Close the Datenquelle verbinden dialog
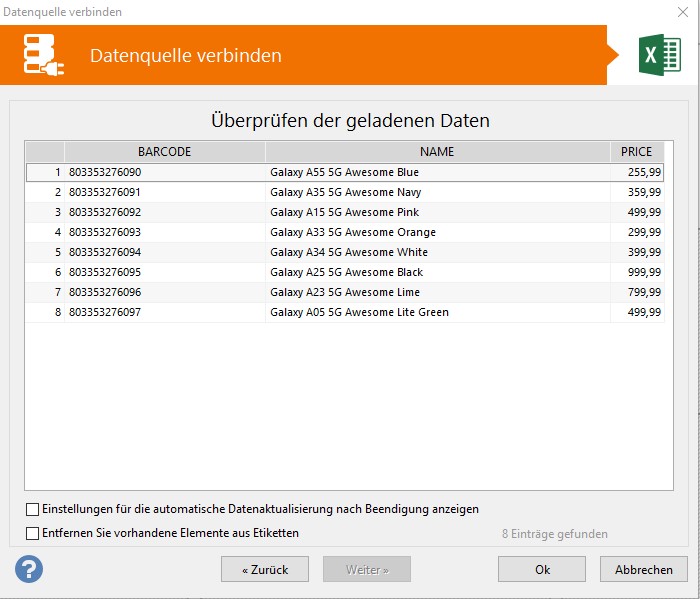Viewport: 700px width, 599px height. [683, 12]
